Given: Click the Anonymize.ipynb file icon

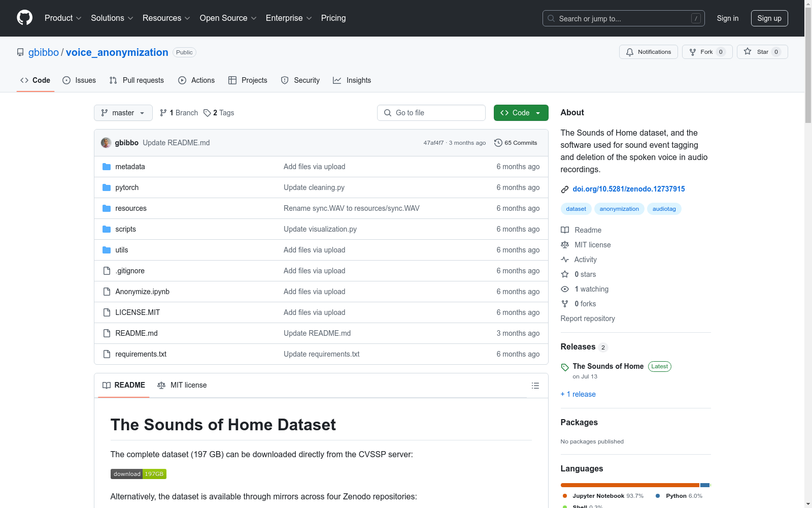Looking at the screenshot, I should pos(107,292).
